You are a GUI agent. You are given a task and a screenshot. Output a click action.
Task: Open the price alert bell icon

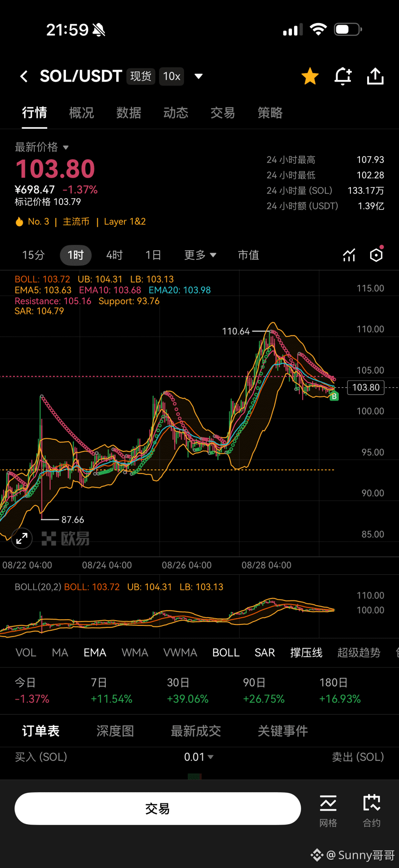pyautogui.click(x=343, y=76)
